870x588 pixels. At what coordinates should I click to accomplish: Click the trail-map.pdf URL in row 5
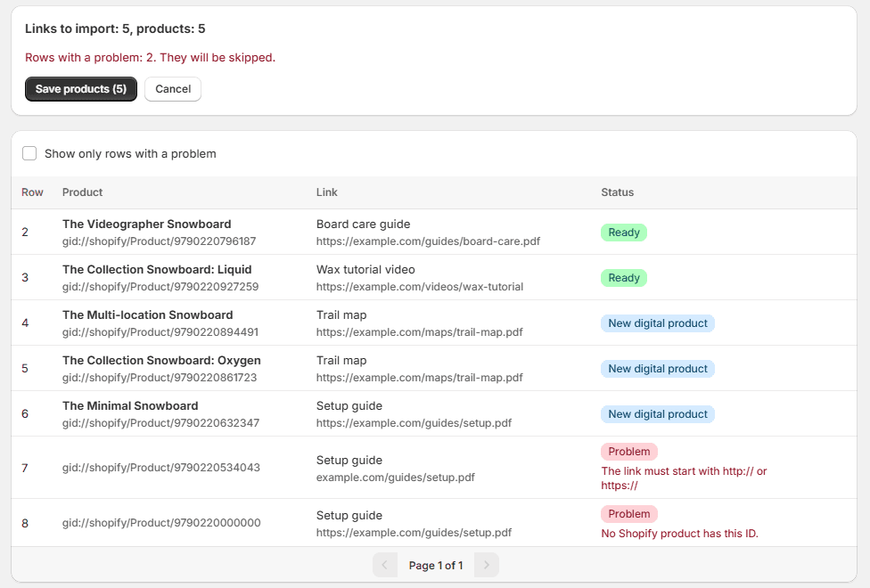click(x=420, y=378)
